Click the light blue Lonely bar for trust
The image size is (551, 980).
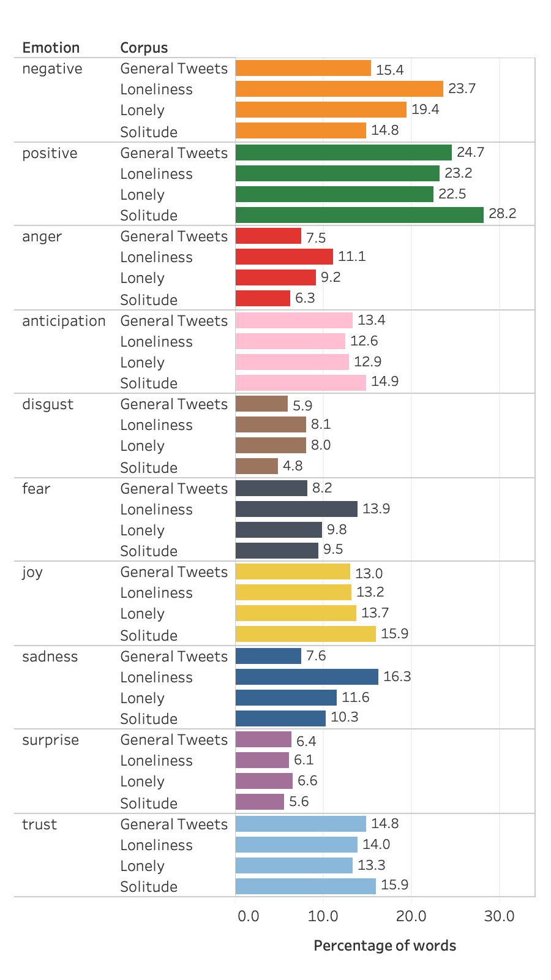[x=294, y=865]
